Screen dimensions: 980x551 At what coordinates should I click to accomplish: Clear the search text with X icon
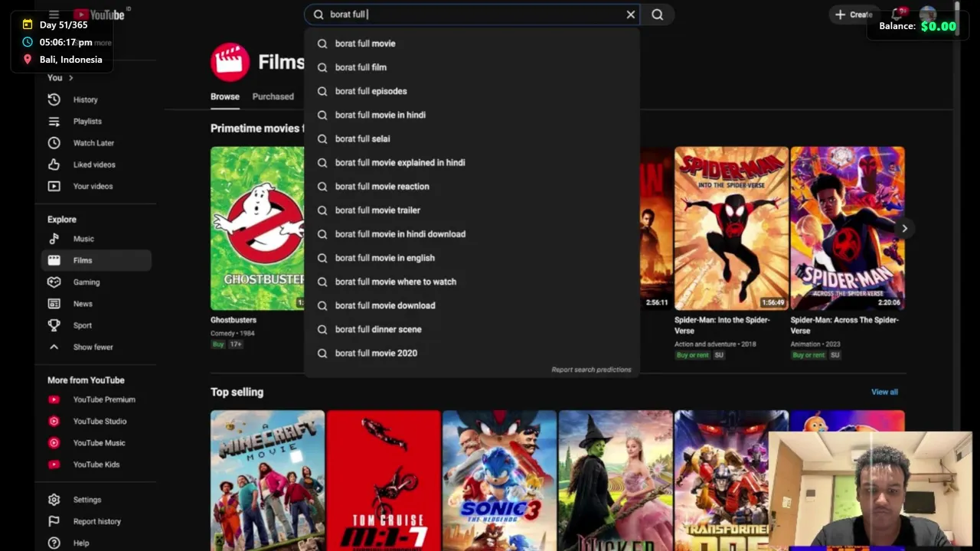[630, 15]
